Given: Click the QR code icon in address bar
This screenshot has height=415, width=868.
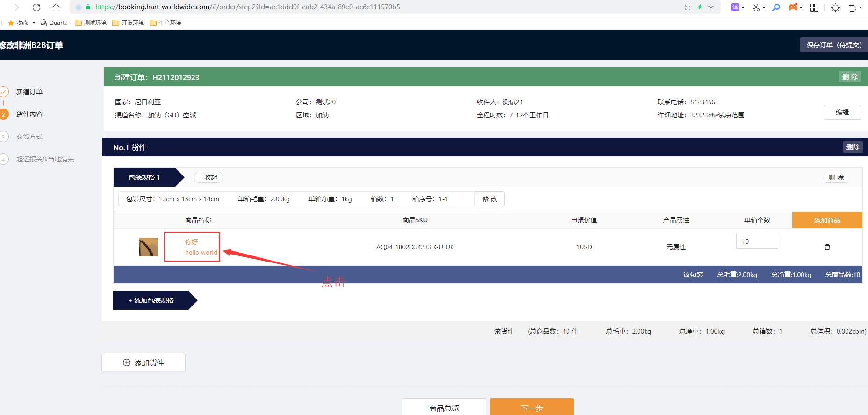Looking at the screenshot, I should (688, 7).
